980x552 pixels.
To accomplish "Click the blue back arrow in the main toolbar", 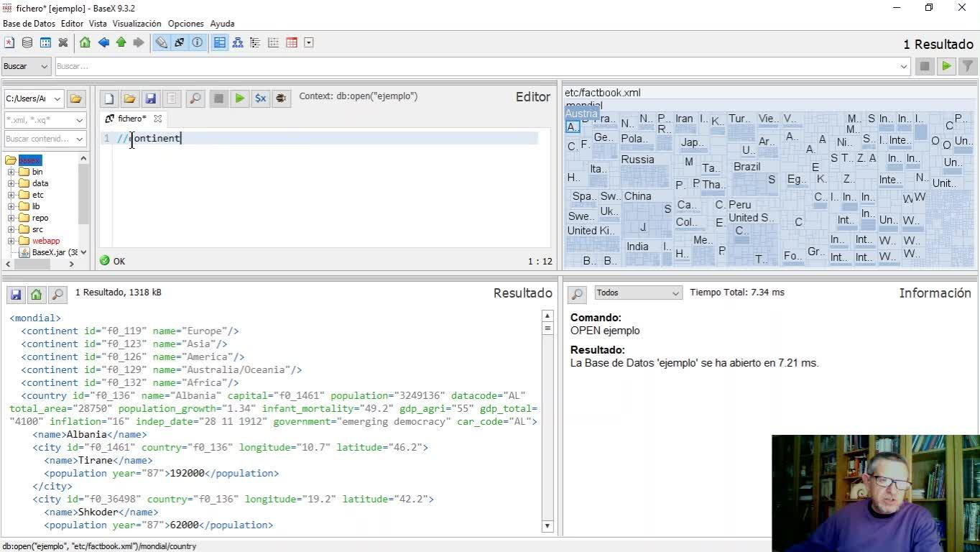I will click(x=103, y=42).
